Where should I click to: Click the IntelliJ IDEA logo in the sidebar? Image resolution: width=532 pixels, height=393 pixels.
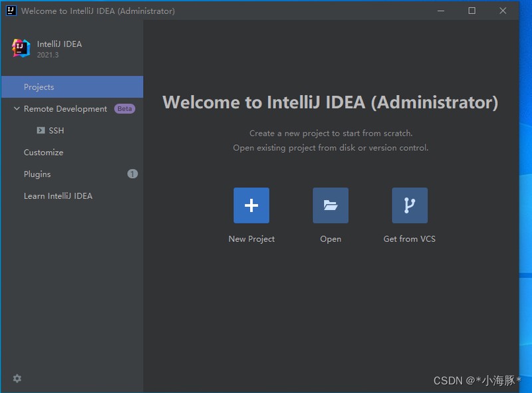(21, 48)
